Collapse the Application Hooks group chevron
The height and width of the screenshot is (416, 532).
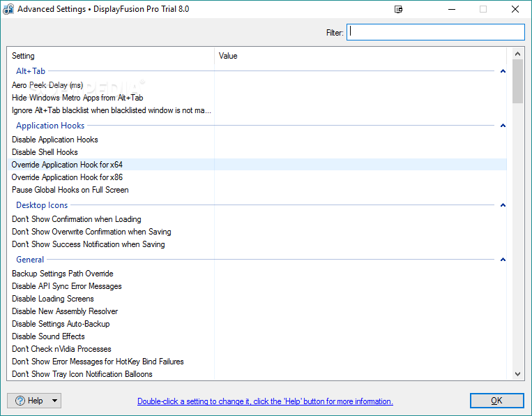[503, 126]
